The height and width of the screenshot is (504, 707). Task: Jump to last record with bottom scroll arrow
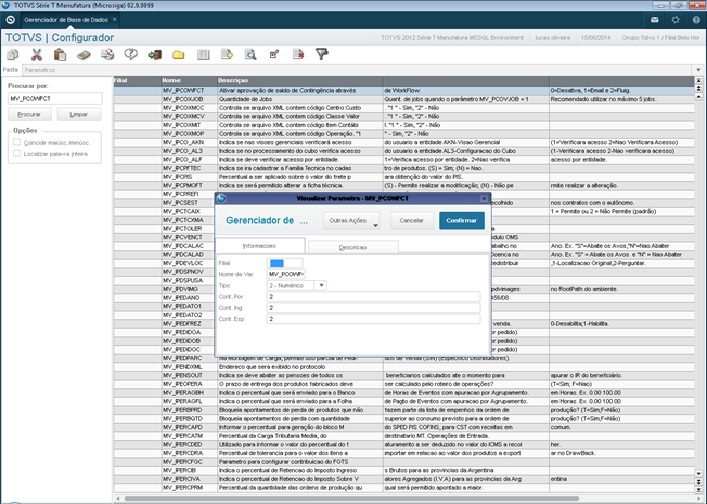(x=698, y=490)
